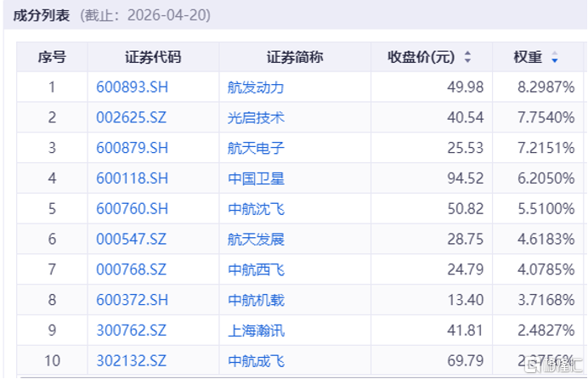Sort by weight using arrows icon
Image resolution: width=588 pixels, height=379 pixels.
(x=555, y=57)
